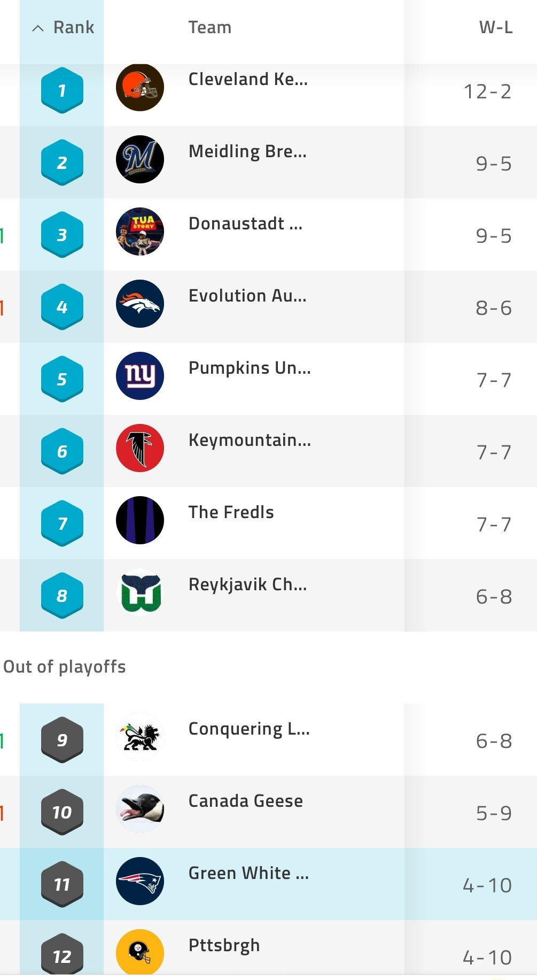
Task: Sort standings by the Rank column arrow
Action: 37,28
